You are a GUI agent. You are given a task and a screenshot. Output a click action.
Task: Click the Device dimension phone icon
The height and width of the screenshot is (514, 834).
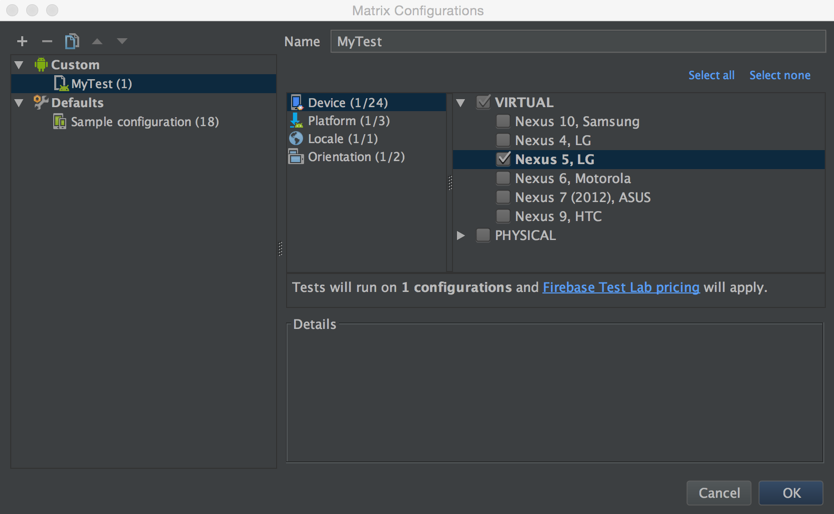coord(296,102)
